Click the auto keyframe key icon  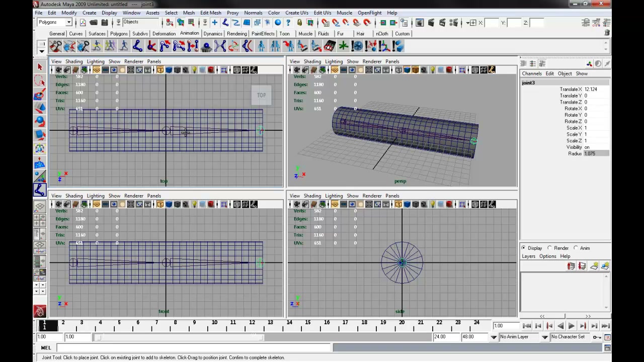[x=597, y=337]
